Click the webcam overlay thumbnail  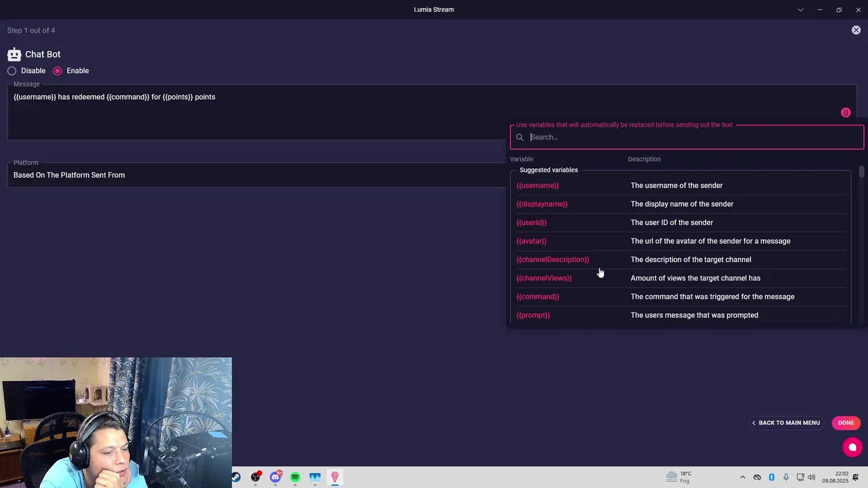pos(116,422)
